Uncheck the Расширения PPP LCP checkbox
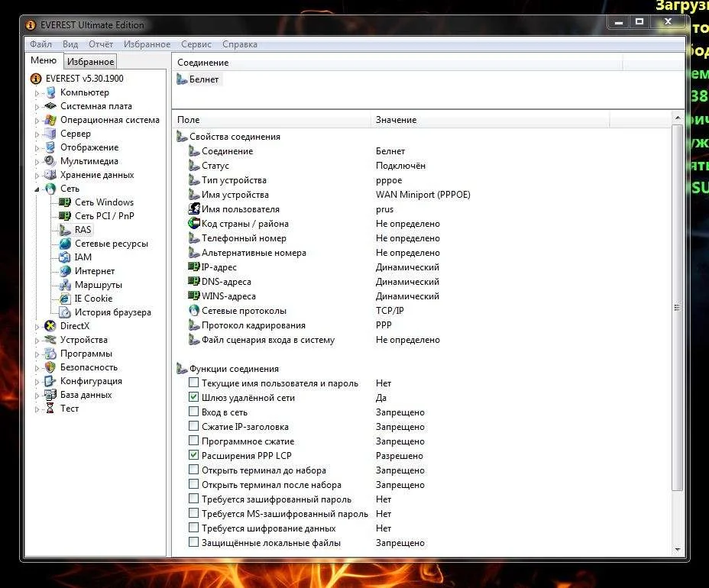 (194, 456)
